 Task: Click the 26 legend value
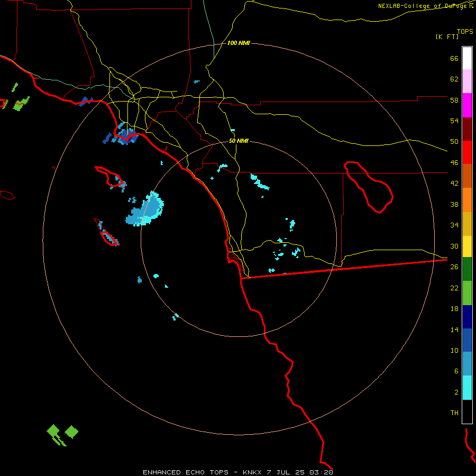(454, 267)
